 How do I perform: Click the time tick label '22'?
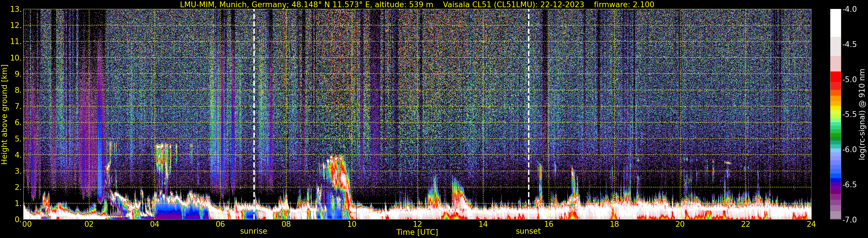(746, 224)
